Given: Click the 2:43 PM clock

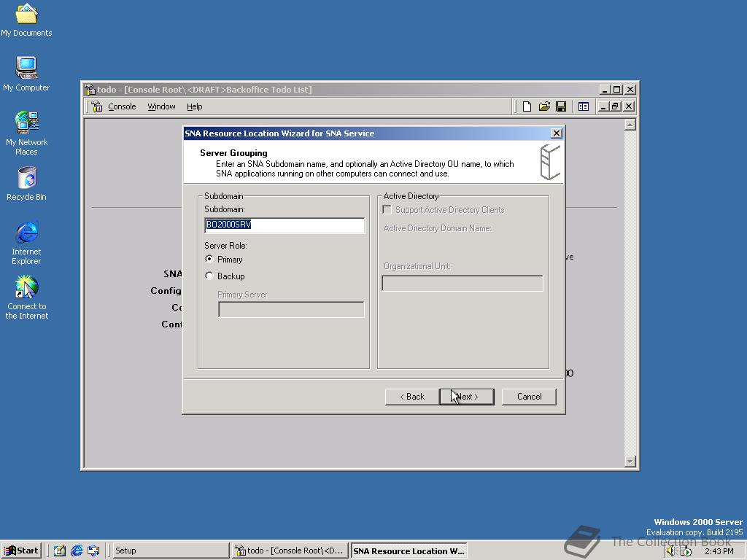Looking at the screenshot, I should coord(719,551).
